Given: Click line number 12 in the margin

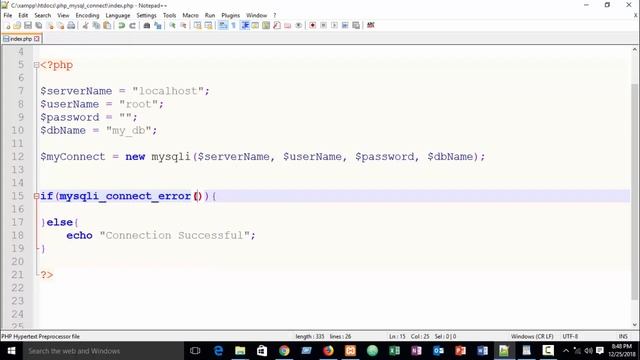Looking at the screenshot, I should click(x=17, y=157).
